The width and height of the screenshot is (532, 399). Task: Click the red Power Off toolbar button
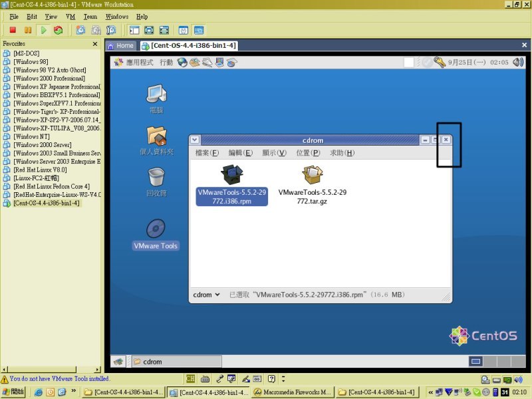(13, 30)
